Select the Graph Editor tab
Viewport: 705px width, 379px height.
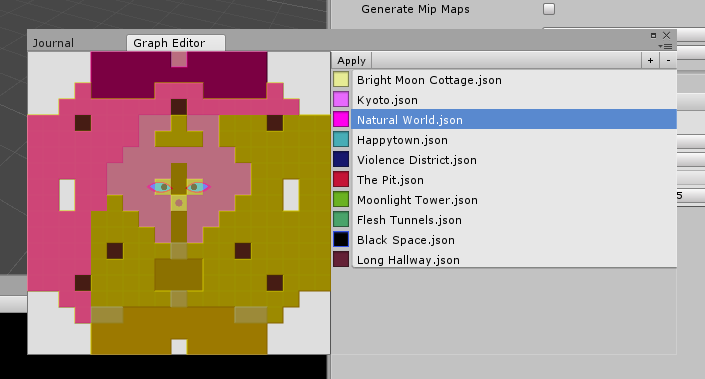[x=176, y=43]
